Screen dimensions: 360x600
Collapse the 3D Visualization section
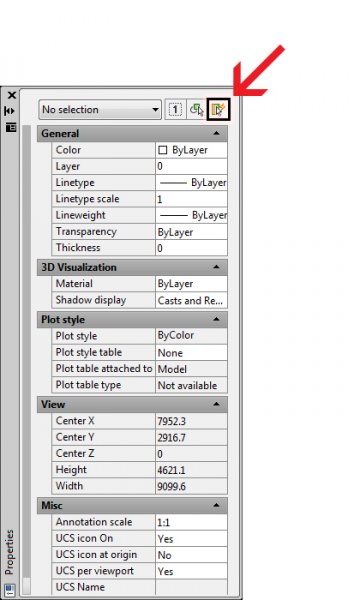click(x=216, y=267)
